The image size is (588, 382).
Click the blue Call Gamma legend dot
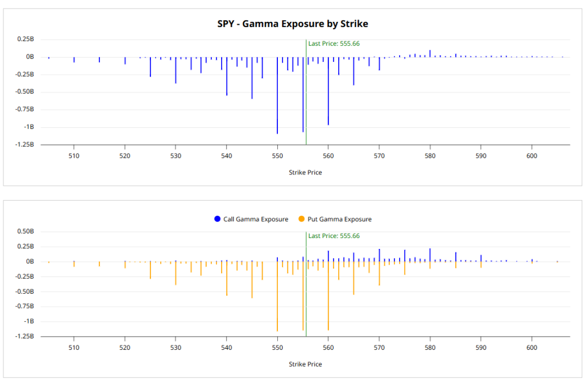click(x=218, y=219)
